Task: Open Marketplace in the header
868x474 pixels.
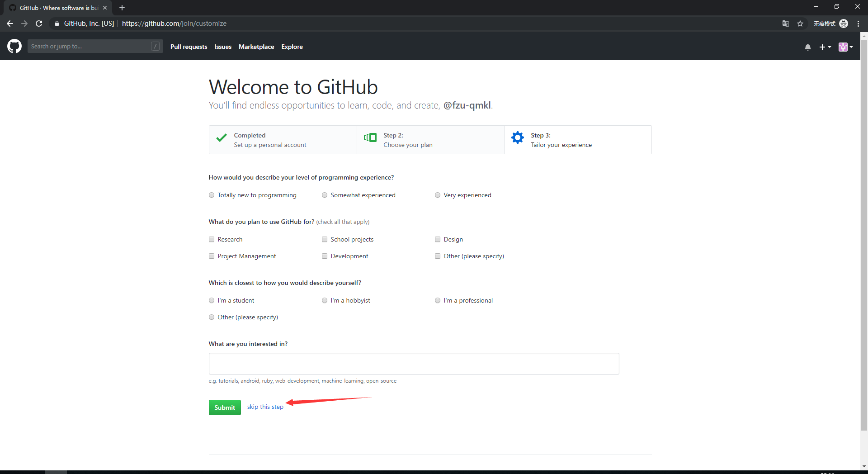Action: 256,47
